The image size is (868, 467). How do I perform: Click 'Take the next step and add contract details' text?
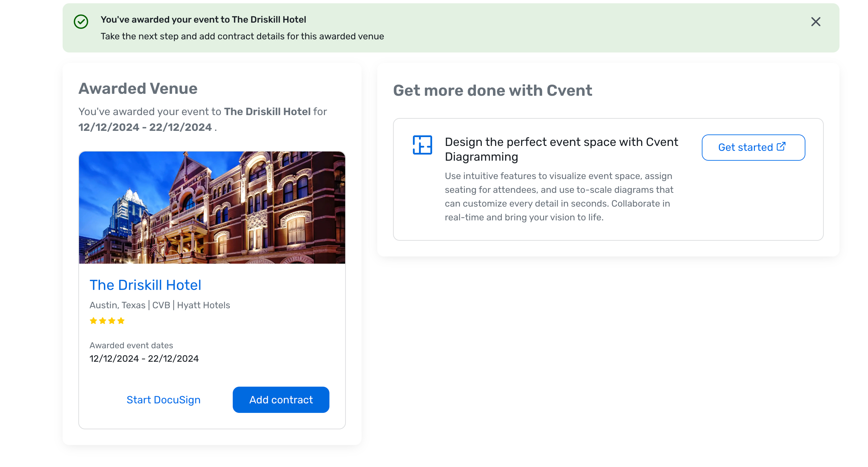pyautogui.click(x=242, y=36)
